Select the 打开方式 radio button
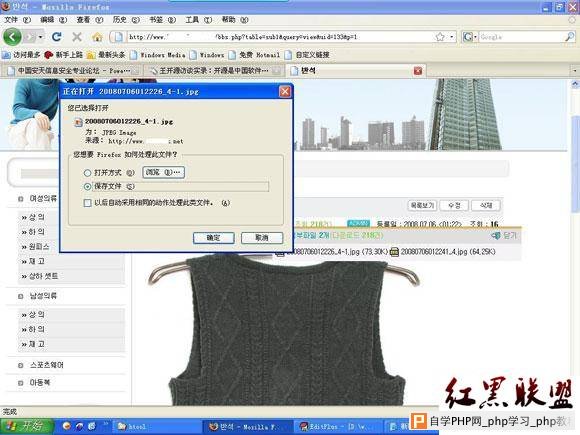The height and width of the screenshot is (435, 580). 87,173
